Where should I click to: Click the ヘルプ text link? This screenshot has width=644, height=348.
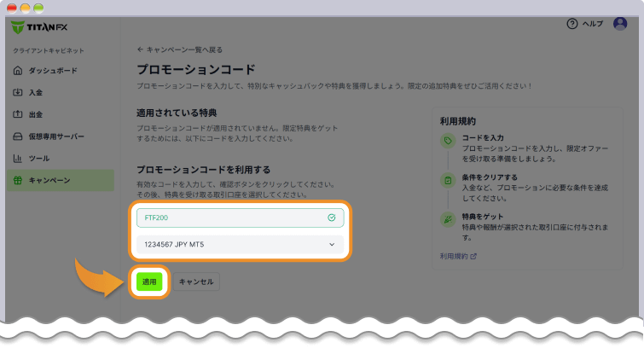point(593,24)
